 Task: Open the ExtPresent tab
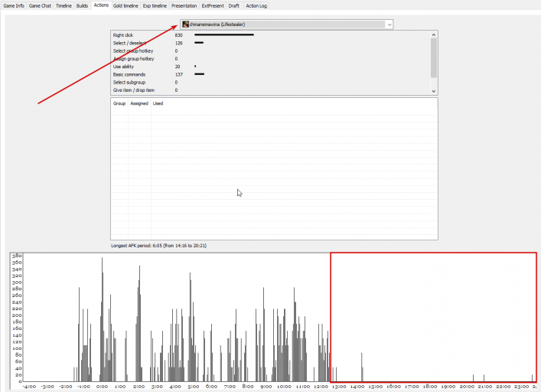point(213,5)
